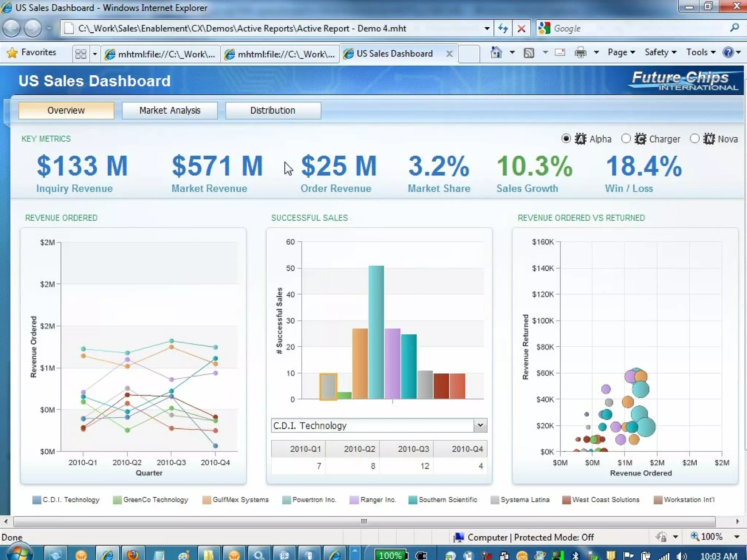This screenshot has height=560, width=747.
Task: Click the Print icon
Action: (x=580, y=53)
